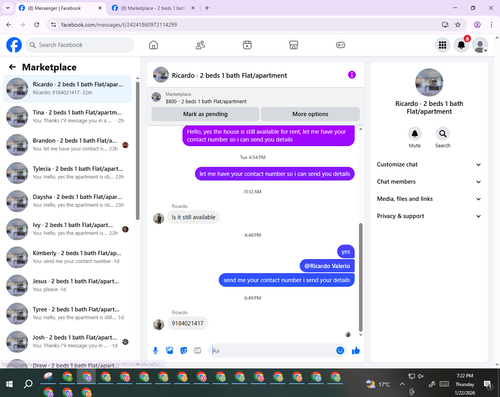Click the chat messages scrollbar thumb
This screenshot has height=397, width=500.
(360, 277)
